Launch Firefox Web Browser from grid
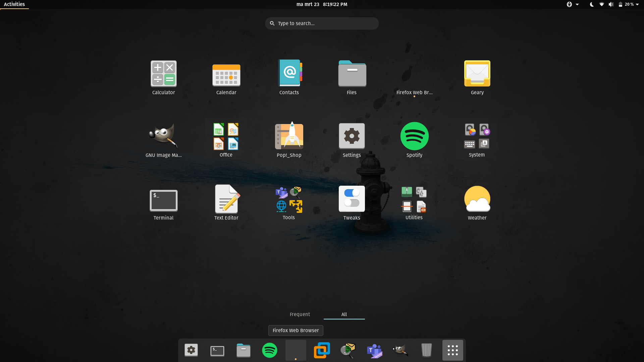The image size is (644, 362). [414, 78]
